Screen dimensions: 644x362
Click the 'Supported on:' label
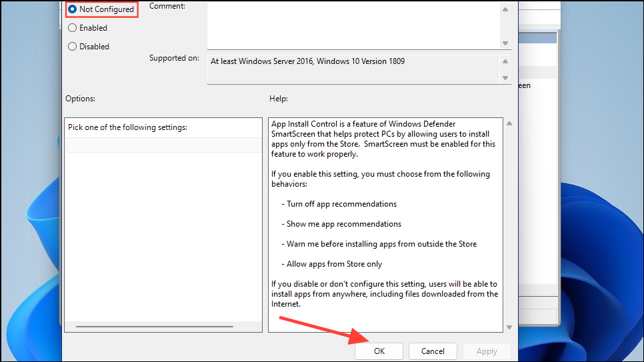click(x=174, y=58)
